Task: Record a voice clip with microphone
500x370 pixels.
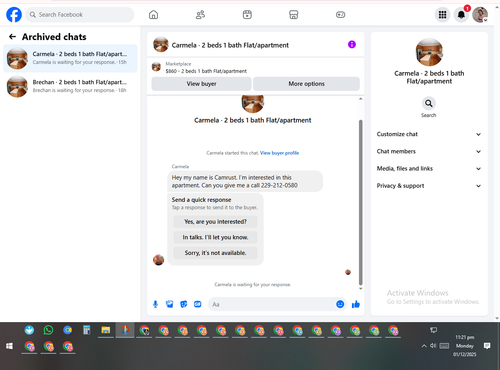Action: click(x=155, y=304)
